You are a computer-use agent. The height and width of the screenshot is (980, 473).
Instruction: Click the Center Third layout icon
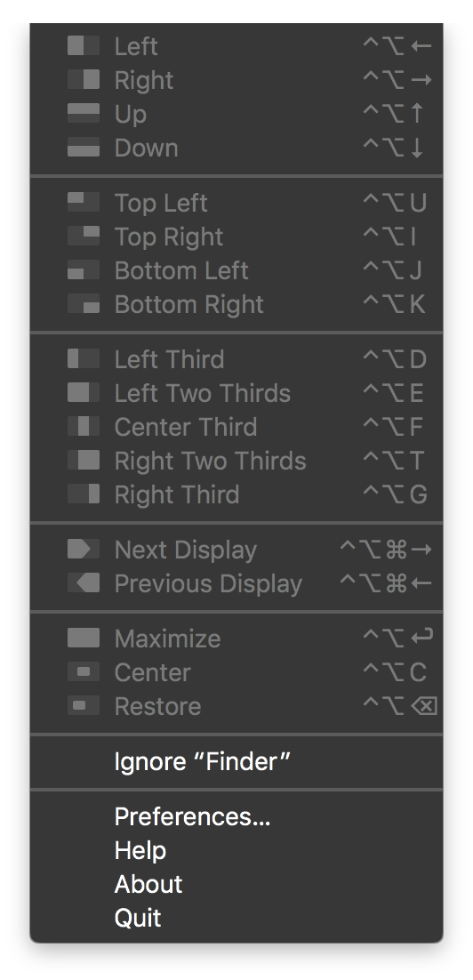[x=83, y=426]
